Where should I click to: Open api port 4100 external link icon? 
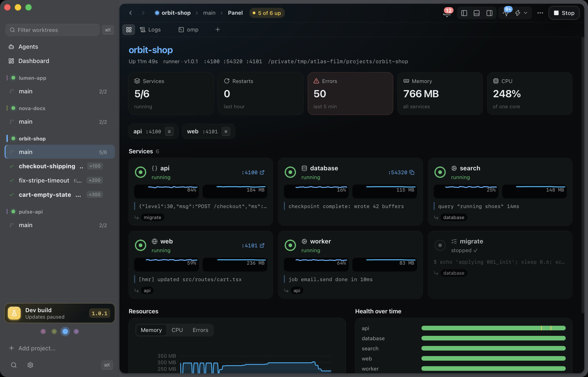pyautogui.click(x=262, y=172)
